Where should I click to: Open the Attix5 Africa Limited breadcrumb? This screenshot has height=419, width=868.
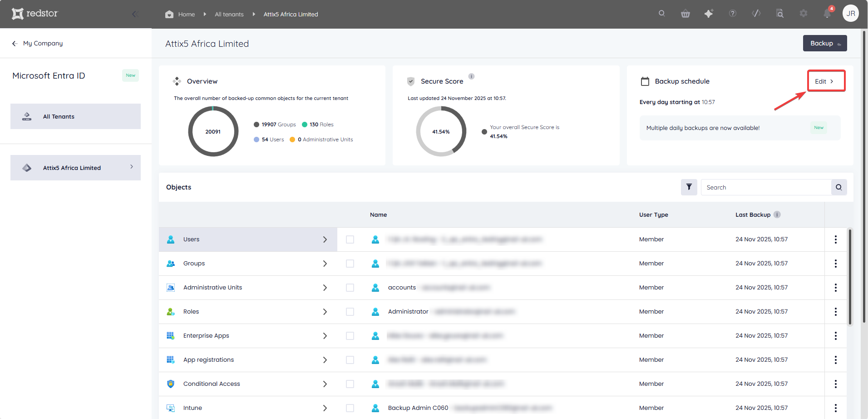click(x=291, y=15)
